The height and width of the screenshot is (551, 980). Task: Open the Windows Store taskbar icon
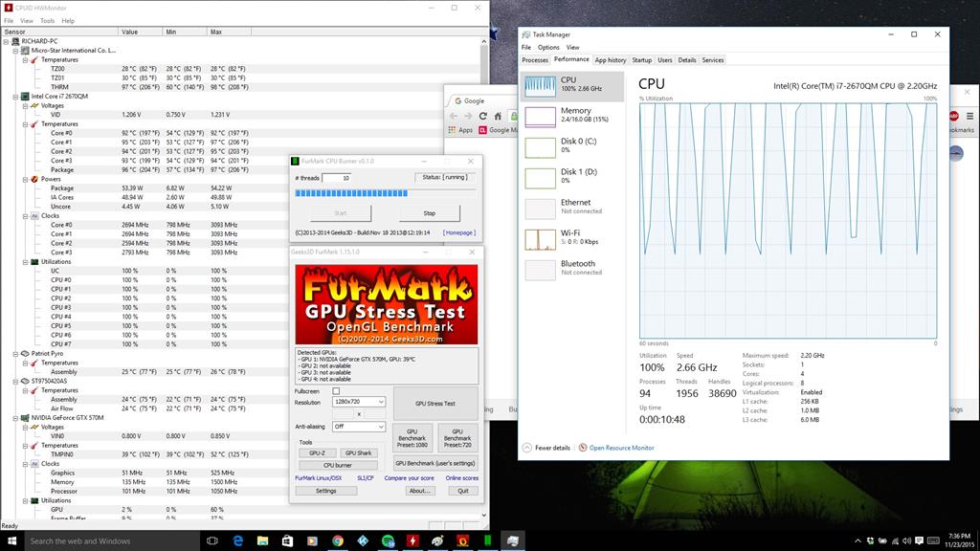click(287, 541)
